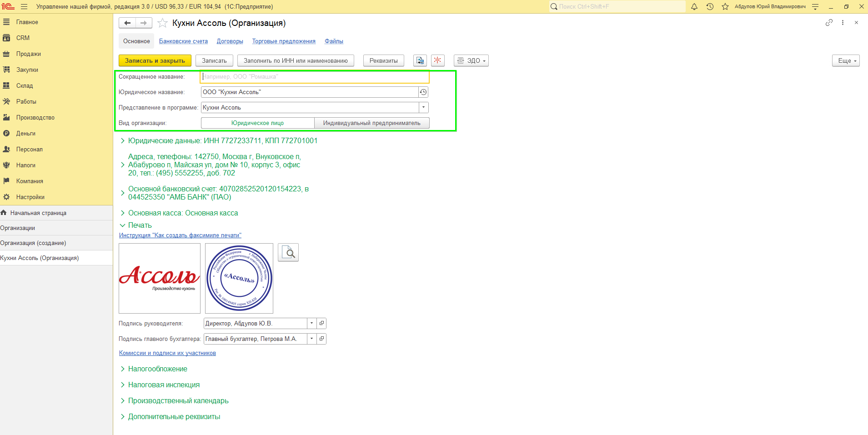Viewport: 868px width, 435px height.
Task: Select Юридическое лицо organization type
Action: [258, 123]
